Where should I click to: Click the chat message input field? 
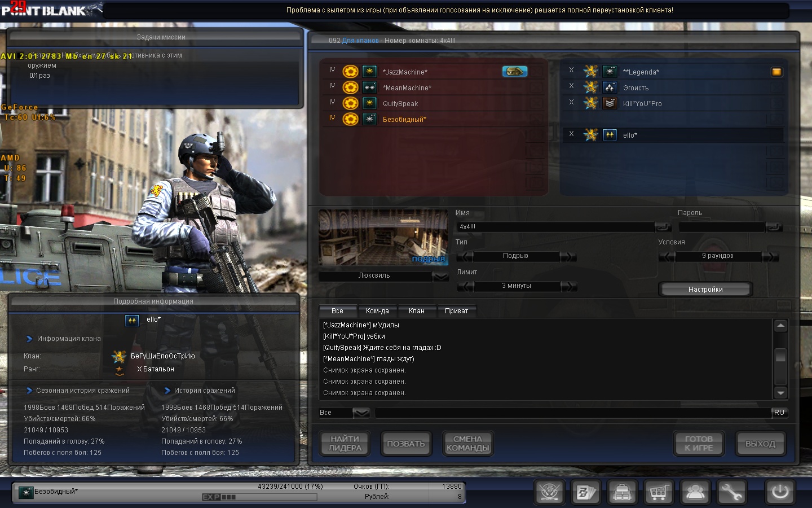[x=573, y=413]
